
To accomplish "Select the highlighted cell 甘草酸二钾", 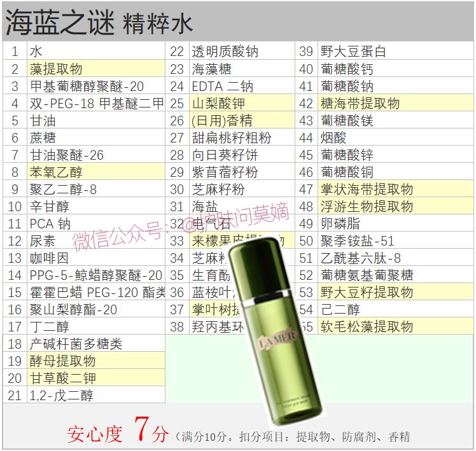I will [x=96, y=378].
